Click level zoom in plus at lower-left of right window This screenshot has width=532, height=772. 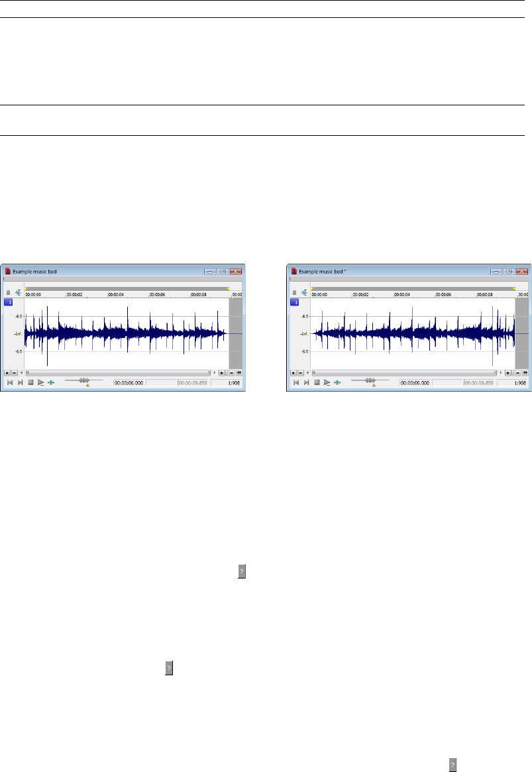click(293, 373)
